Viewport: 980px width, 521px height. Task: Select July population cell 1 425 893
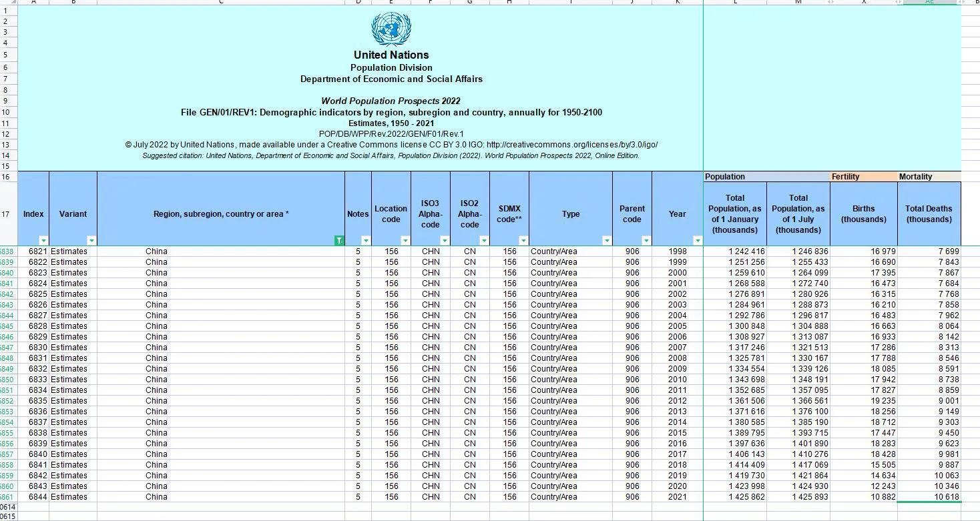coord(798,497)
